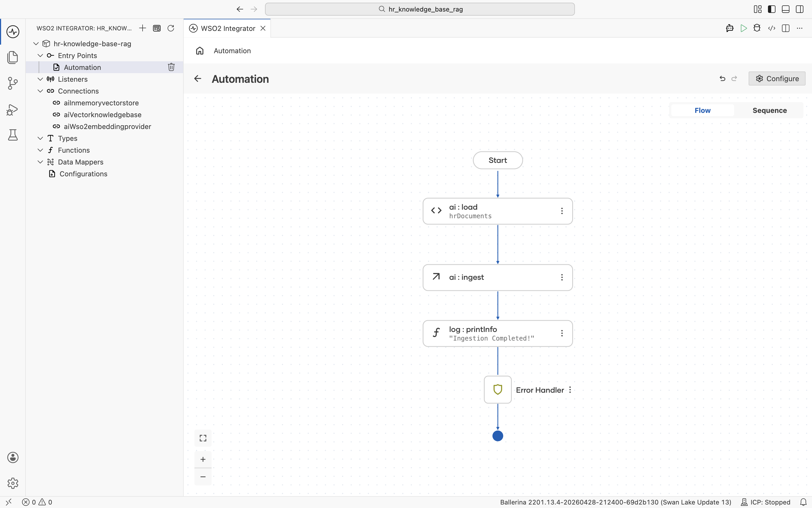The image size is (812, 508).
Task: Refresh the project tree
Action: pyautogui.click(x=171, y=28)
